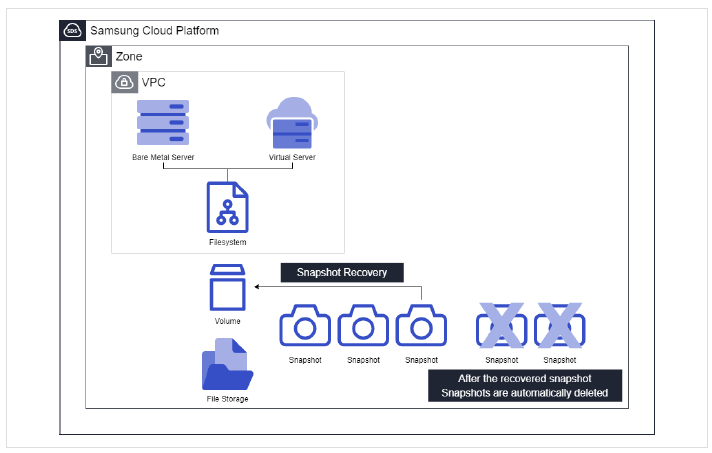
Task: Click the first crossed-out Snapshot camera icon
Action: pyautogui.click(x=501, y=325)
